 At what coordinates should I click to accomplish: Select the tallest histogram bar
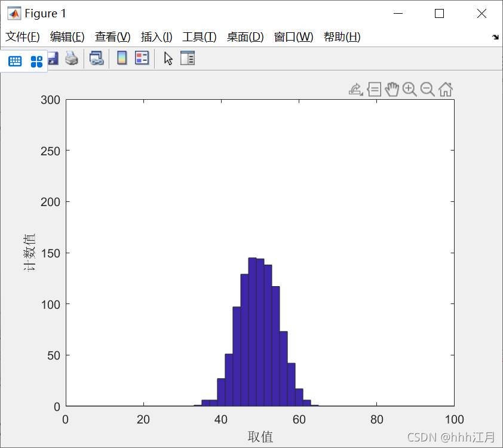253,332
